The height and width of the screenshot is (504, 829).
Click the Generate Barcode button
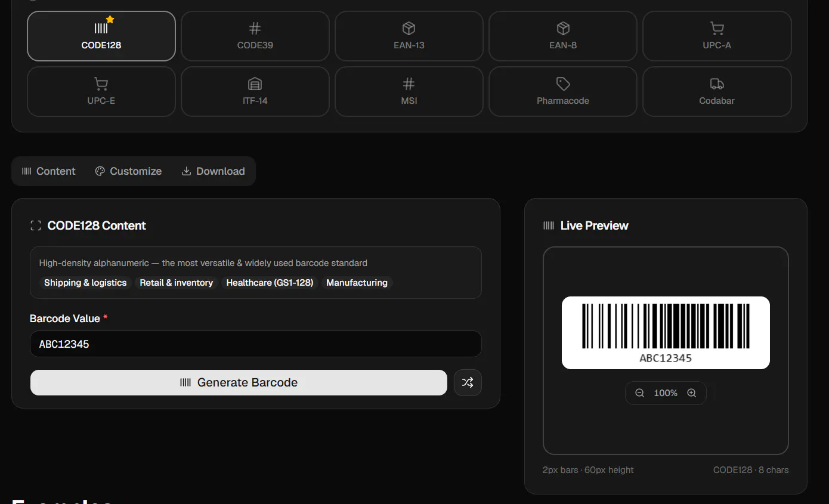[239, 382]
